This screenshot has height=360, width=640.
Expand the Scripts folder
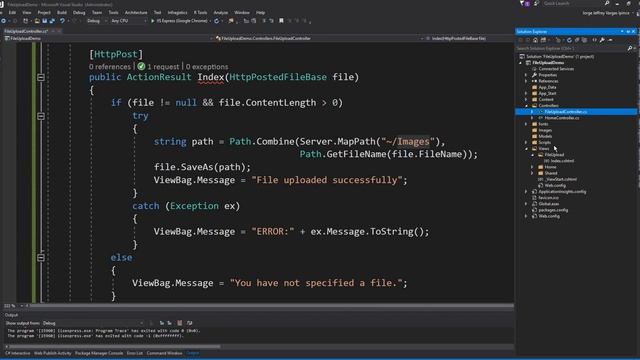[x=526, y=142]
